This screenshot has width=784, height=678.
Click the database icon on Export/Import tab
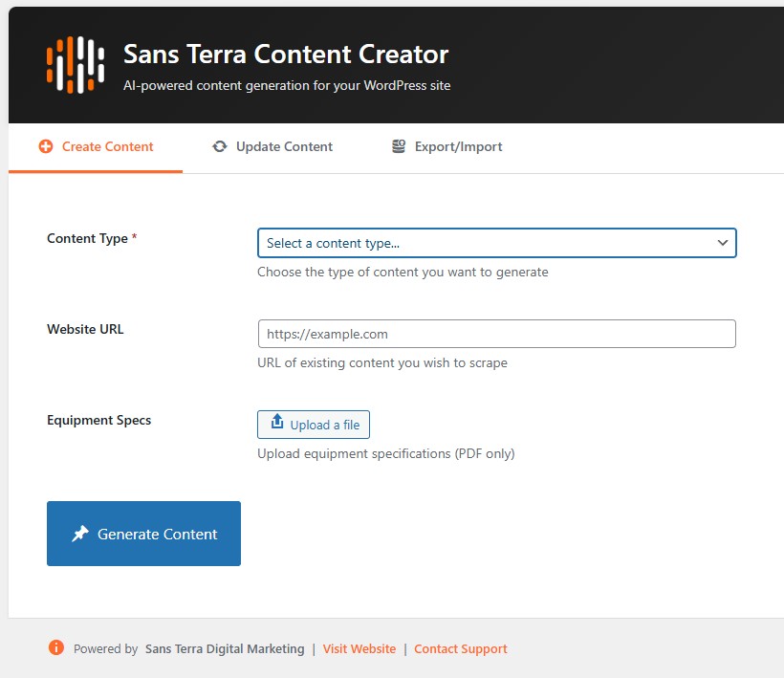(399, 146)
